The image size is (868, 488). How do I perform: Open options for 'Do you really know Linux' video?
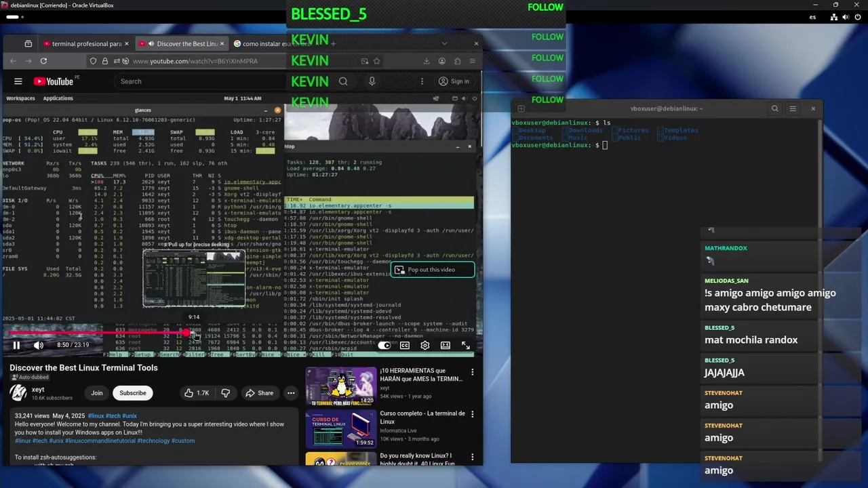pos(473,457)
